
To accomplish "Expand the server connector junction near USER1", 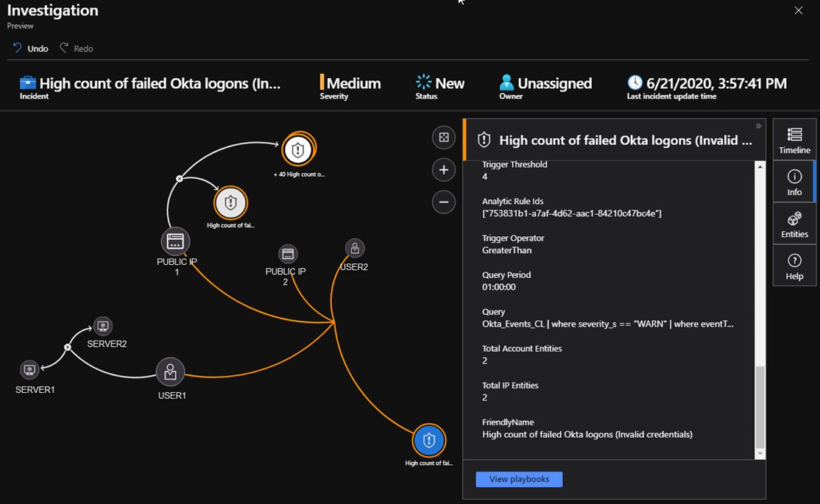I will coord(68,347).
